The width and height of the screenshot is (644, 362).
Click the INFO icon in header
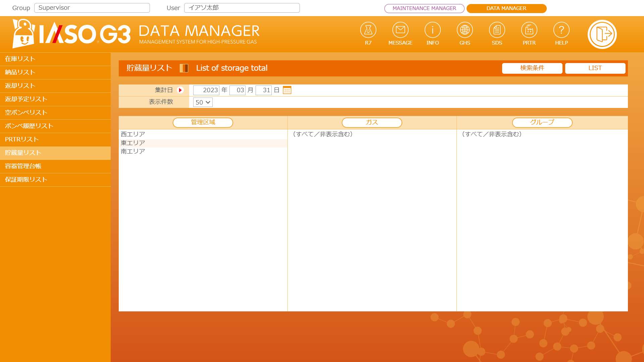pos(432,31)
